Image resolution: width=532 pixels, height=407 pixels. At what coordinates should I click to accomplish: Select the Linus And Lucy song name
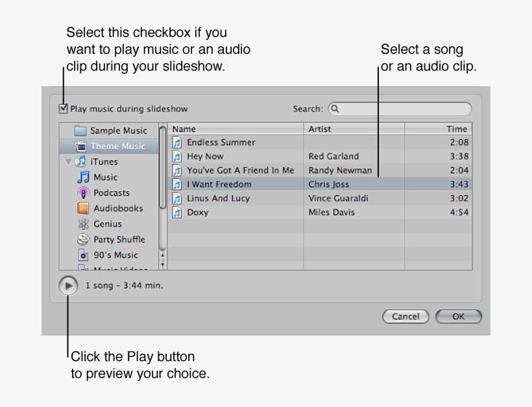218,198
